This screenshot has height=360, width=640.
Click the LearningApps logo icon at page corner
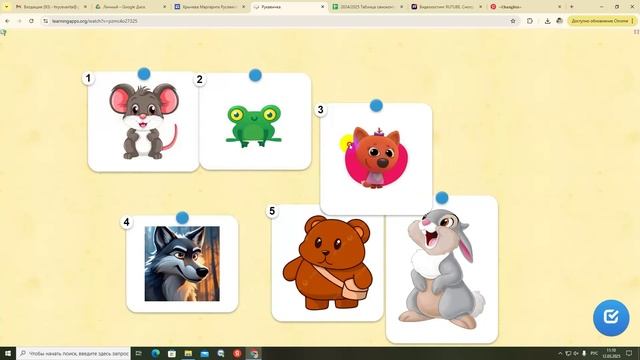[3, 32]
